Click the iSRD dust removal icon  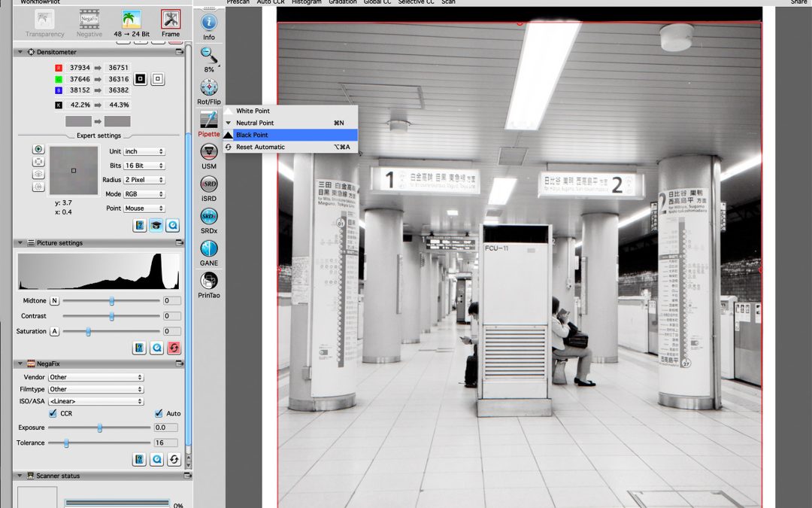[x=209, y=184]
